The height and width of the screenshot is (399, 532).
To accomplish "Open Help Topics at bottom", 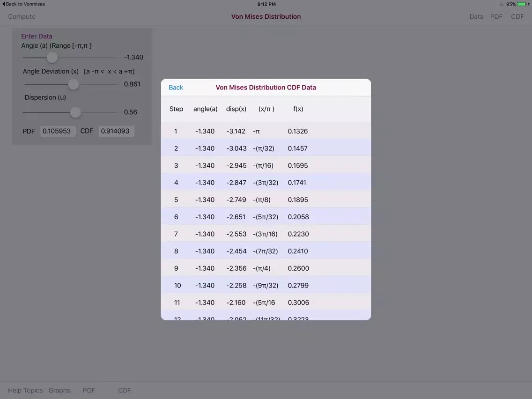I will click(25, 390).
